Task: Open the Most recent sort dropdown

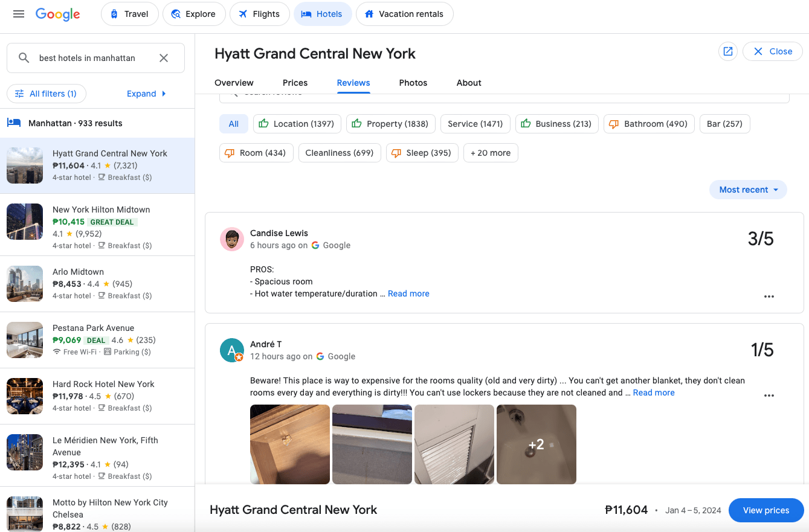Action: (x=748, y=190)
